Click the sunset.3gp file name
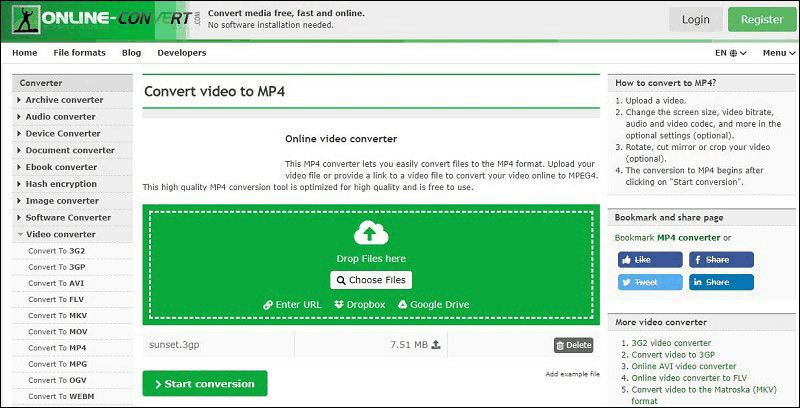This screenshot has height=408, width=800. 174,345
